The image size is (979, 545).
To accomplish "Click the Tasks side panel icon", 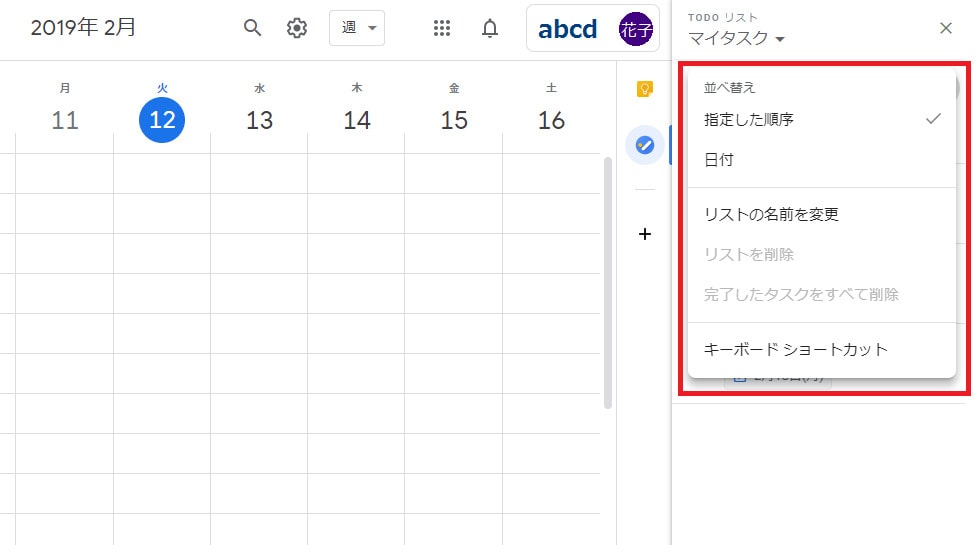I will [645, 145].
